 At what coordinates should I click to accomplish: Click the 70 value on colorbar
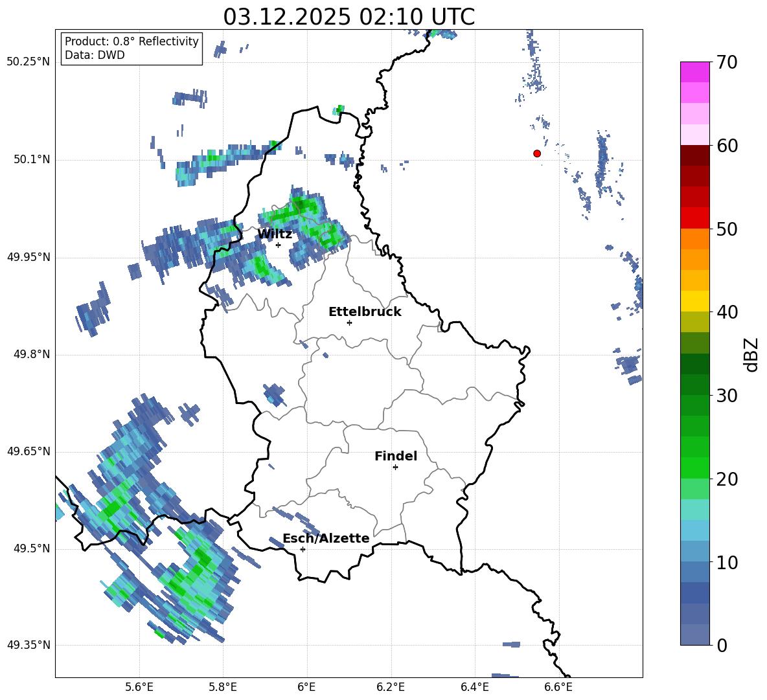[x=727, y=63]
